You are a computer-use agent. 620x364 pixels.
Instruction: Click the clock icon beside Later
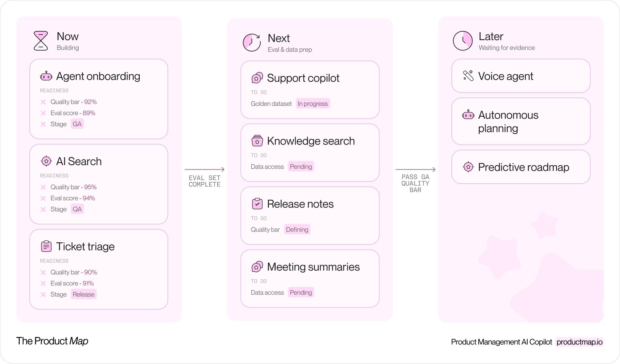pos(463,41)
